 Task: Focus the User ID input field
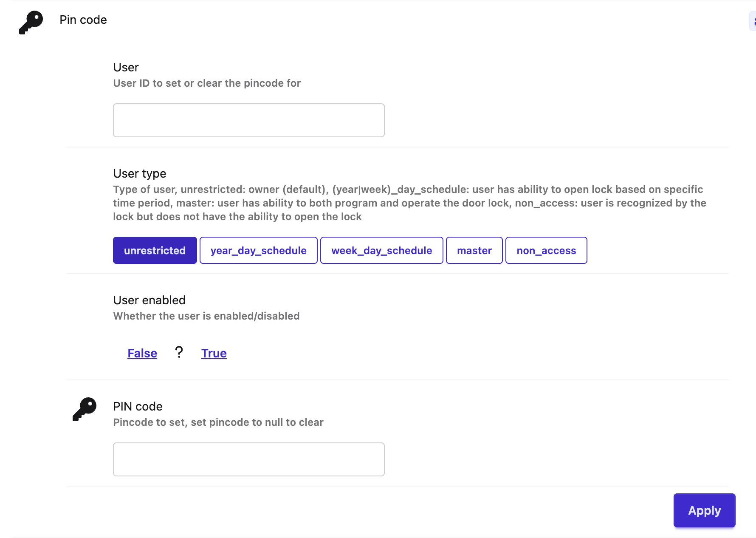point(248,120)
